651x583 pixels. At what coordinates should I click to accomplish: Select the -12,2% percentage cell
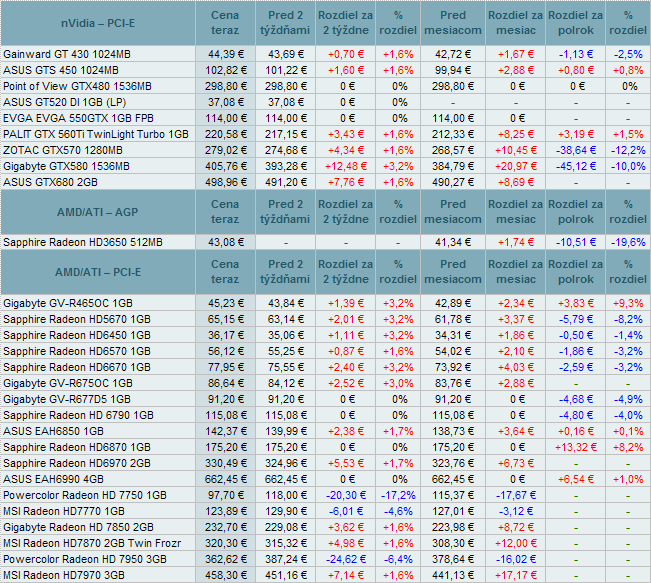point(628,150)
